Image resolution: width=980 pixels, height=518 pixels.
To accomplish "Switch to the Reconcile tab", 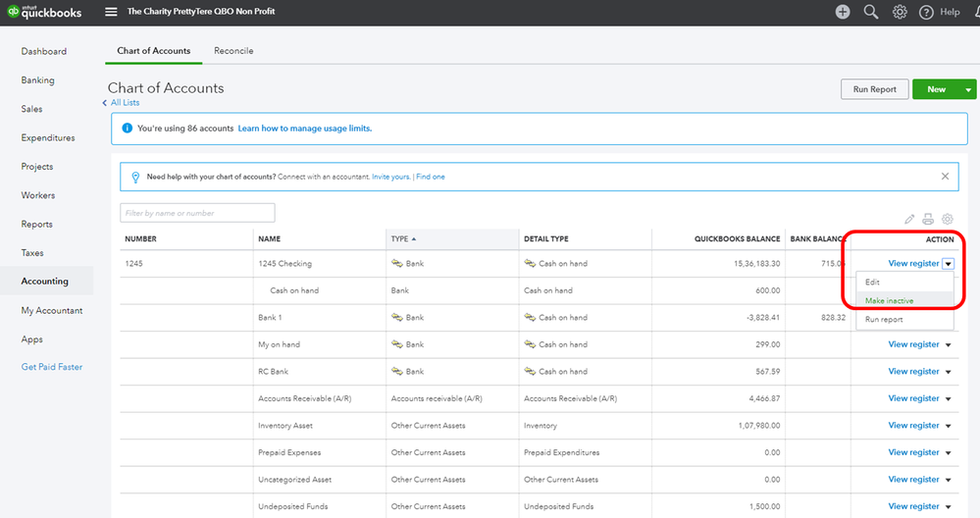I will pyautogui.click(x=233, y=51).
